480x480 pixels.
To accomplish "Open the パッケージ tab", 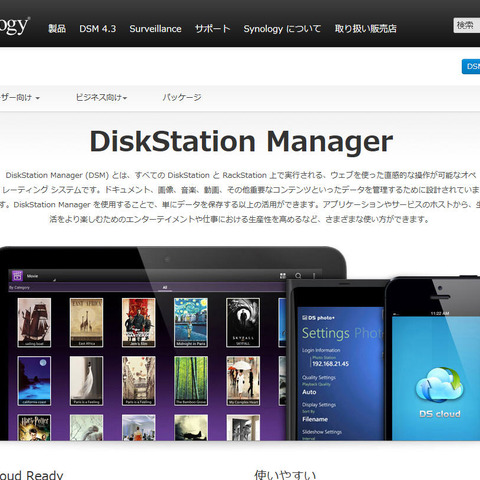I will click(182, 97).
